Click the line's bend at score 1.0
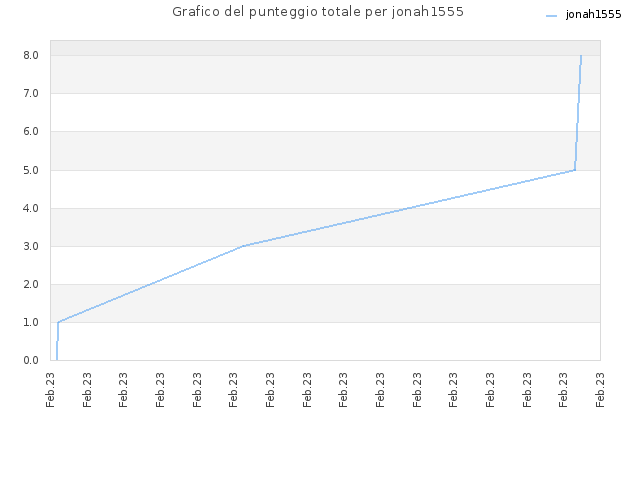 pyautogui.click(x=58, y=322)
